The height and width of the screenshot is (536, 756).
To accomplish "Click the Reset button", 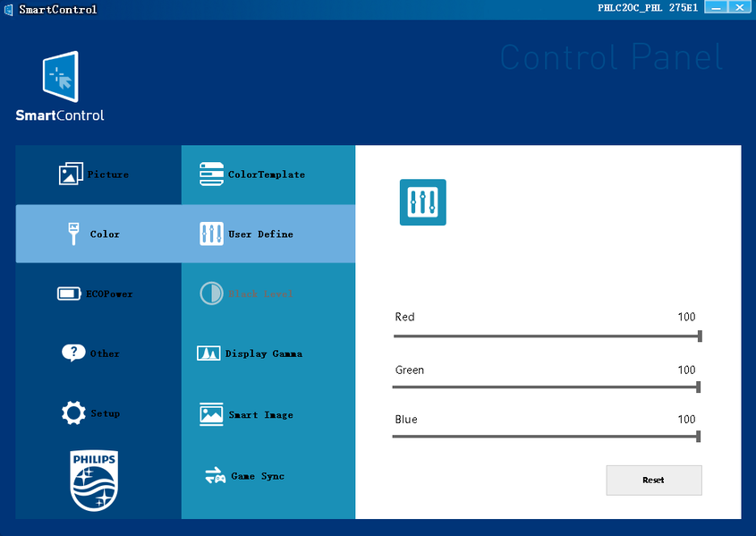I will pyautogui.click(x=654, y=481).
